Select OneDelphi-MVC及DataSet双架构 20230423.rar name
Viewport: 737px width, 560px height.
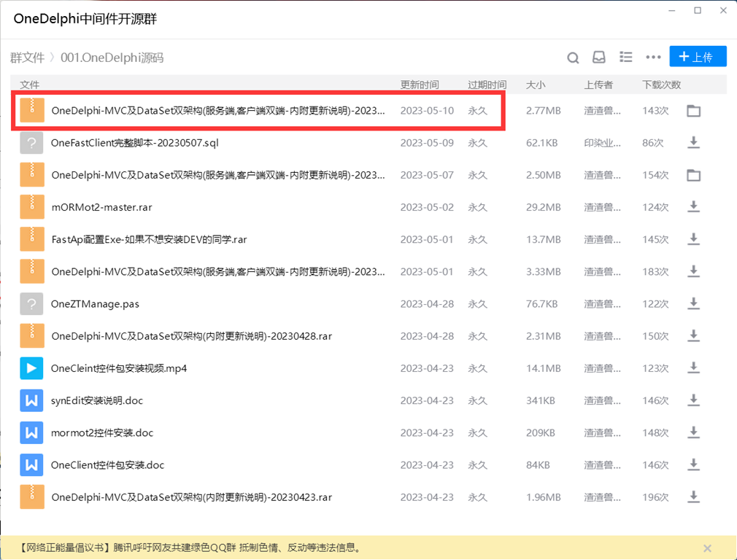[192, 497]
